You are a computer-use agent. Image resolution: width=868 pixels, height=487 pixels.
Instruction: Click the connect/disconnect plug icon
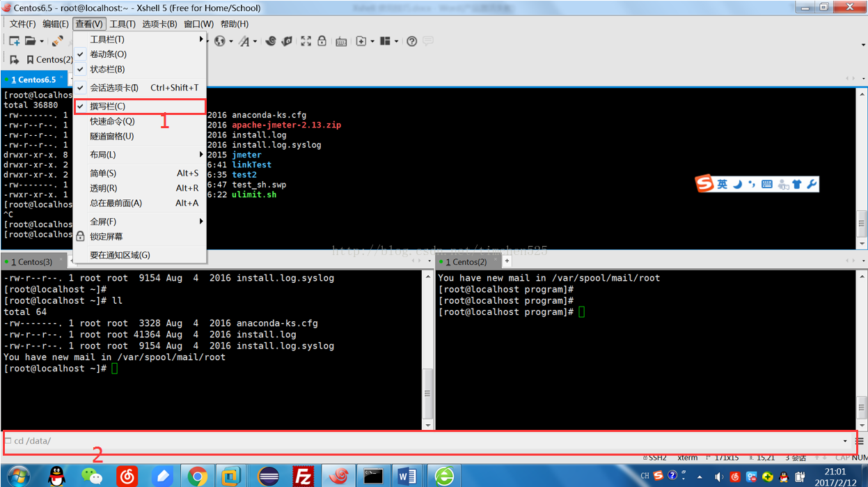tap(58, 41)
